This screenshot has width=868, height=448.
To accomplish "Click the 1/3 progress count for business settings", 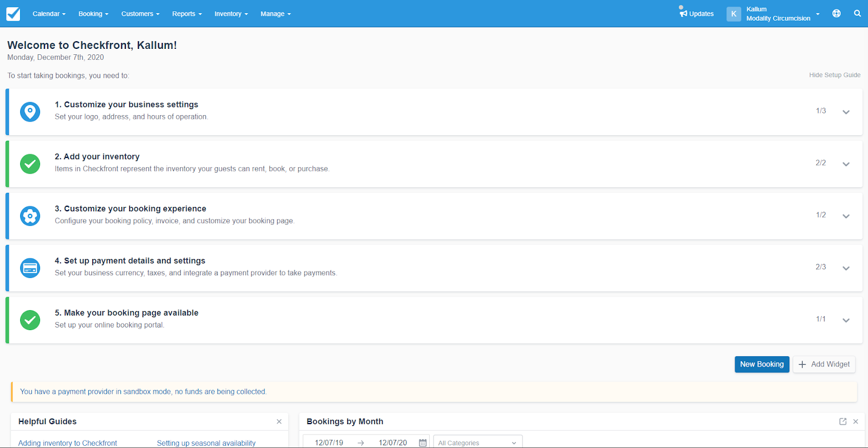I will [821, 111].
